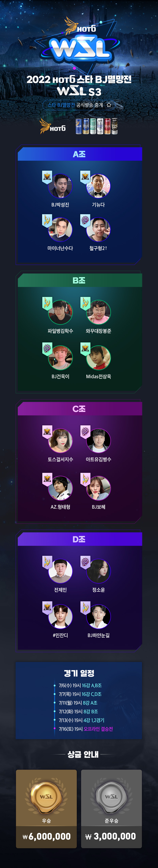Click the BJ건욱이 player name

[60, 376]
